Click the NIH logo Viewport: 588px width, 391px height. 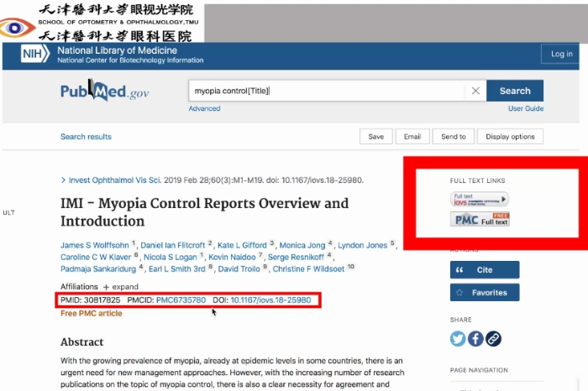(37, 55)
